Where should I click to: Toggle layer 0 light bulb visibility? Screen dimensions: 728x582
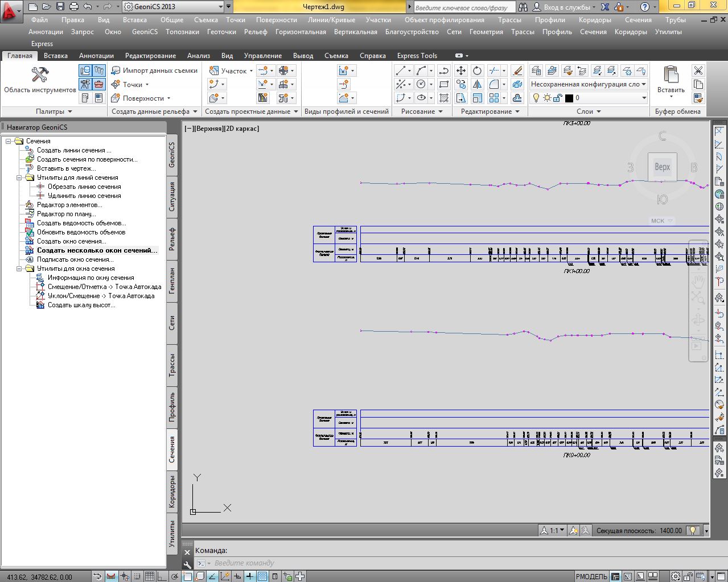point(536,98)
